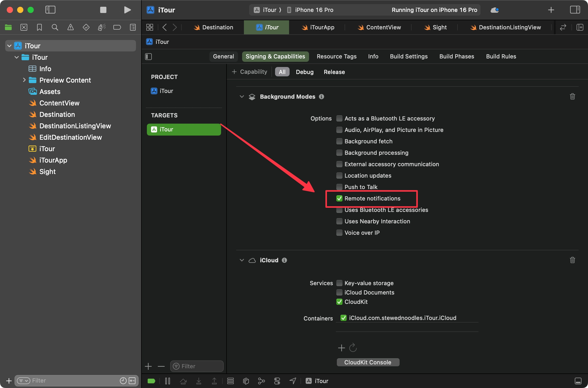Expand the Preview Content folder

pos(24,80)
